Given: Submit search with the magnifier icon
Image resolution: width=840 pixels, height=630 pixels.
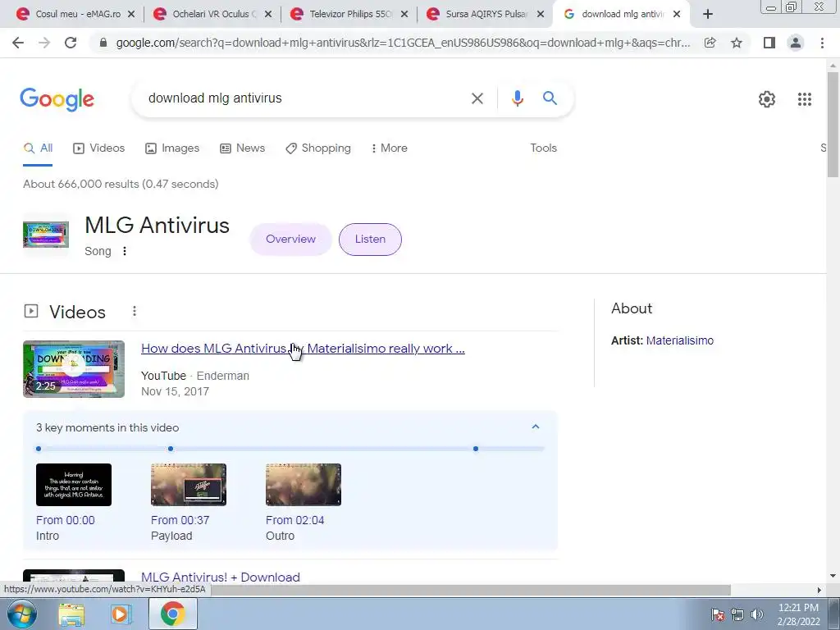Looking at the screenshot, I should click(x=550, y=98).
